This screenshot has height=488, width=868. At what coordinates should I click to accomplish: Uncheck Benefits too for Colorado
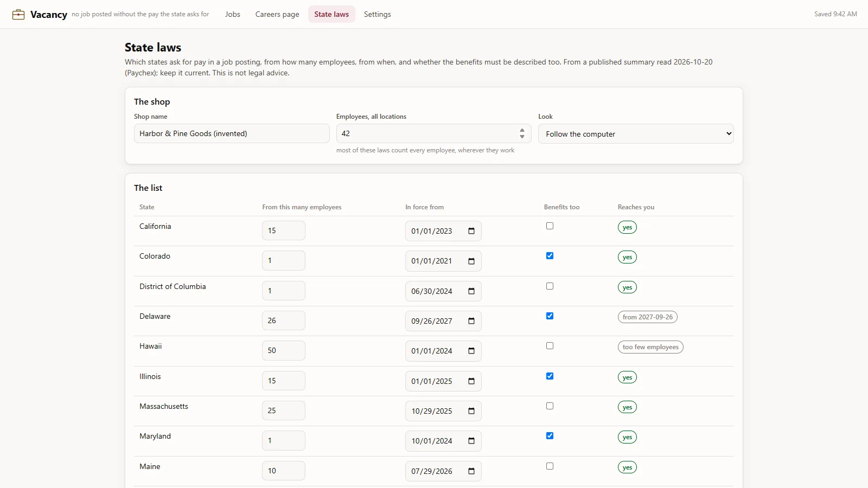550,256
